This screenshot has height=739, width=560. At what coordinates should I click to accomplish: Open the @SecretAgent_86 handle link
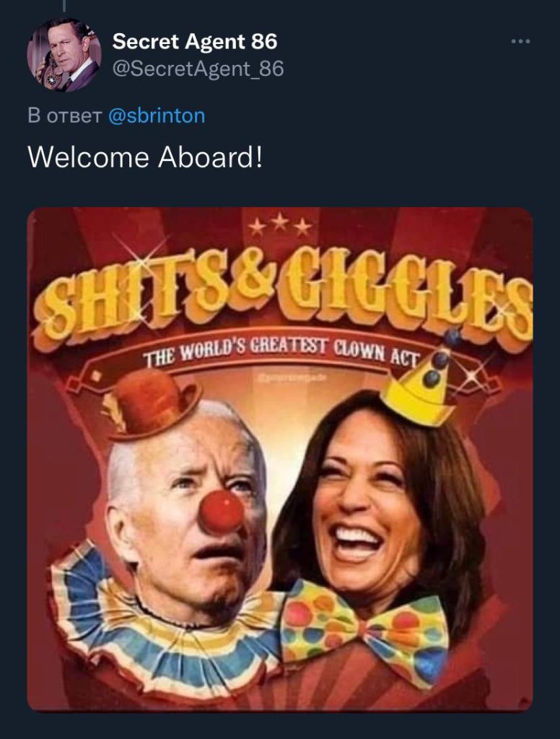pos(198,69)
